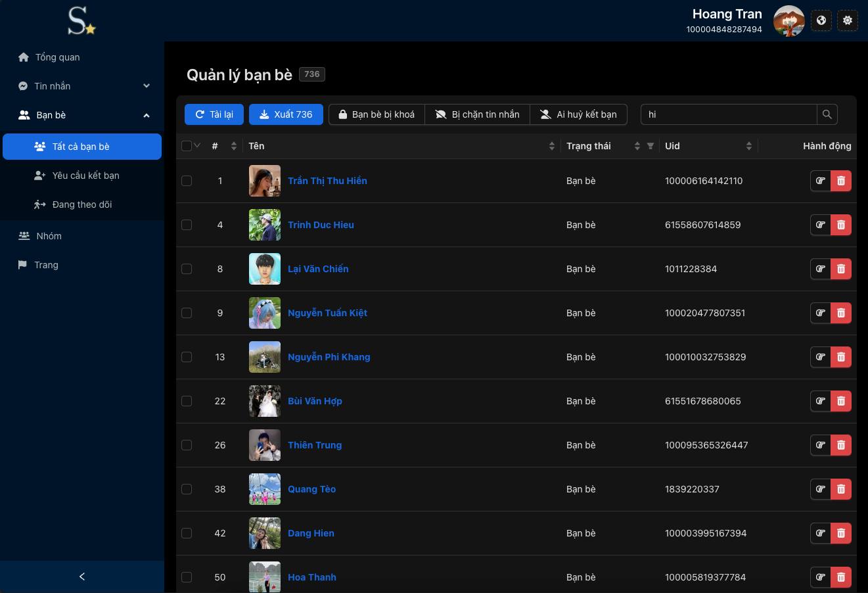Click pointing-hand action for Trinh Duc Hieu
The height and width of the screenshot is (593, 868).
click(821, 225)
